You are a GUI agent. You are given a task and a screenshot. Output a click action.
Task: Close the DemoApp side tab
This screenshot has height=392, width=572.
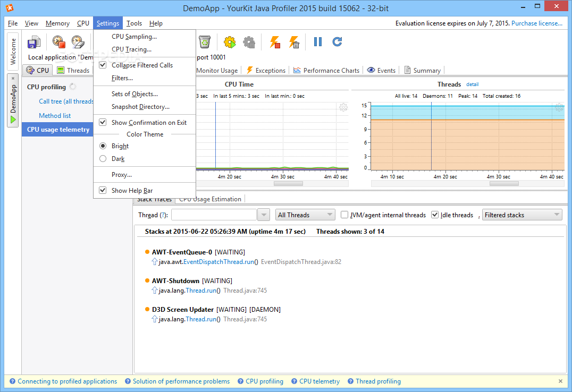coord(13,78)
